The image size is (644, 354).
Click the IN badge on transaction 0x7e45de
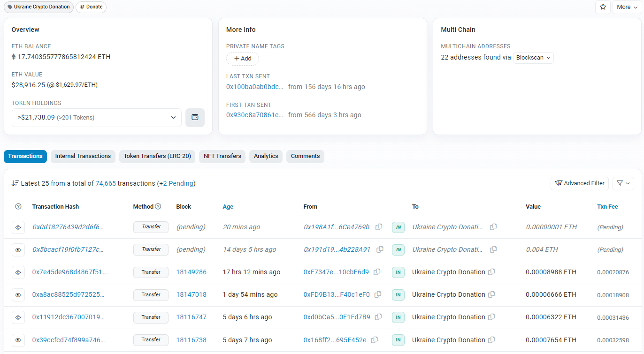398,272
